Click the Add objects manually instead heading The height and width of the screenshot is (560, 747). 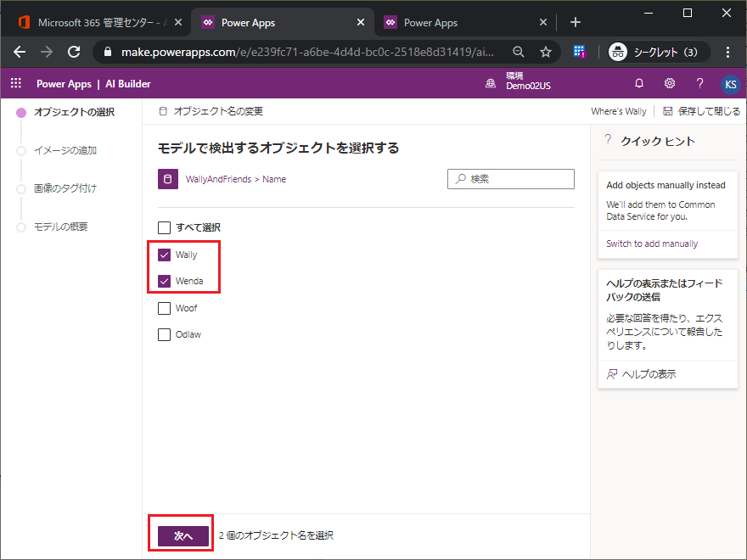point(666,185)
